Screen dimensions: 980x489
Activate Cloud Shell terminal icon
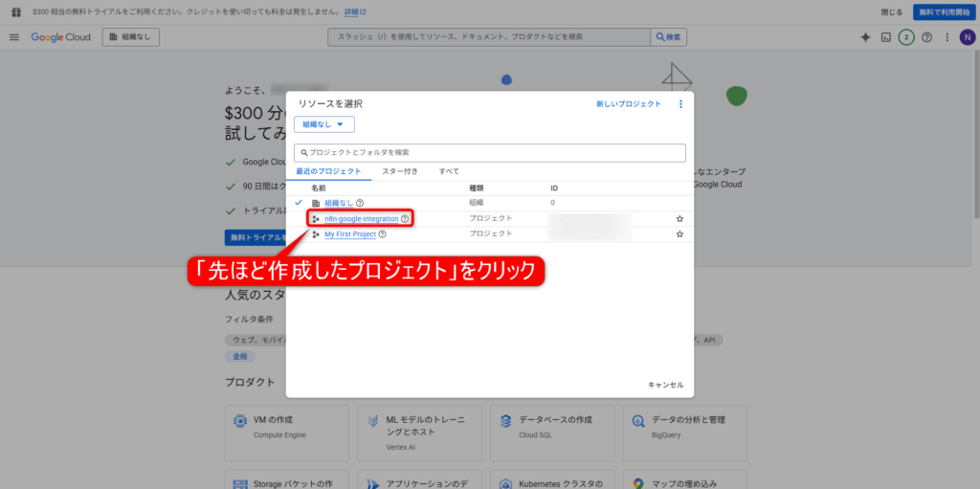[x=886, y=37]
